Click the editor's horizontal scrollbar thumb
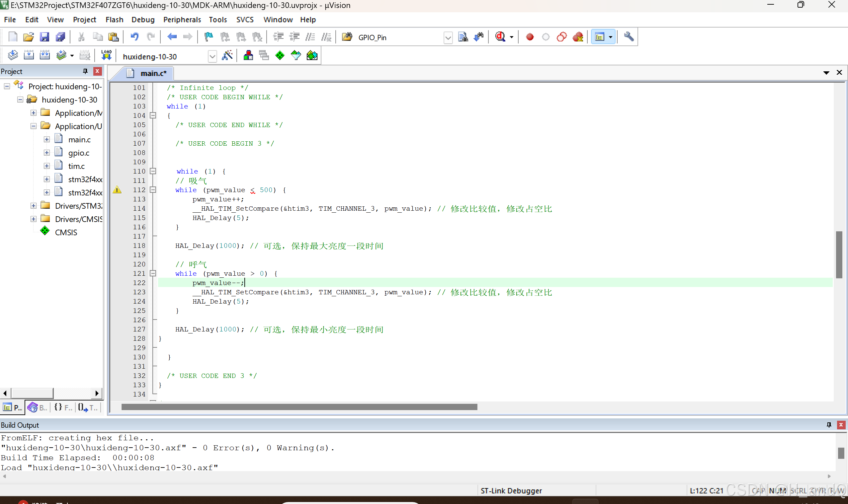This screenshot has width=848, height=504. coord(299,407)
